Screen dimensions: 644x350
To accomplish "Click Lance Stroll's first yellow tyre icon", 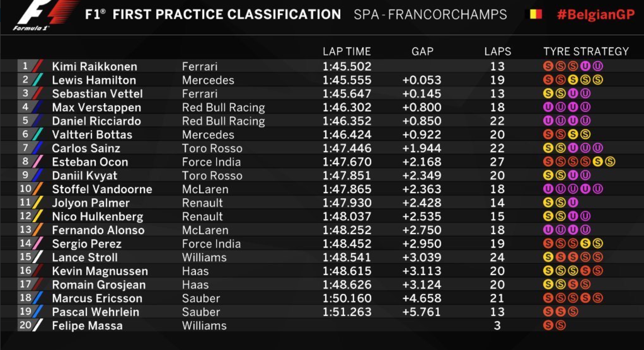I will click(x=548, y=257).
